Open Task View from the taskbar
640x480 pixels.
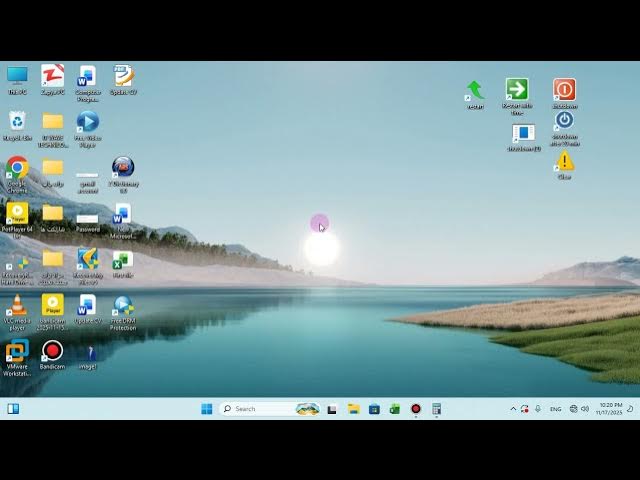coord(332,409)
